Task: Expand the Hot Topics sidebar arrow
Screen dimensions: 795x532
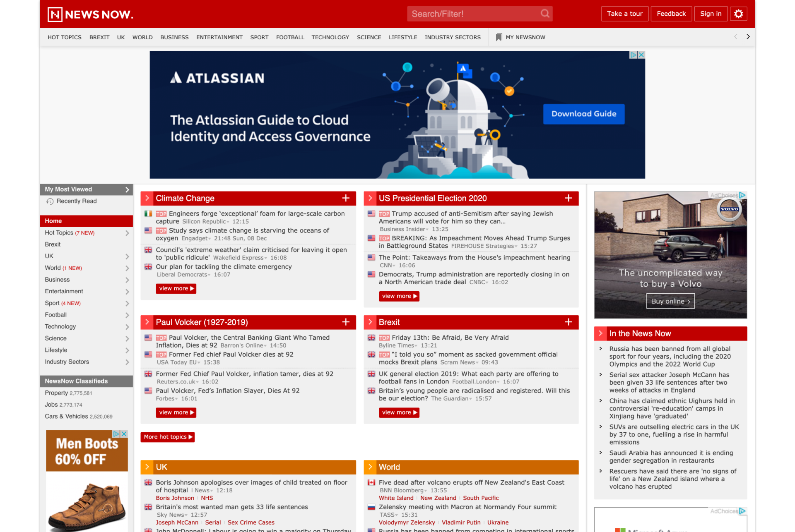Action: click(x=127, y=233)
